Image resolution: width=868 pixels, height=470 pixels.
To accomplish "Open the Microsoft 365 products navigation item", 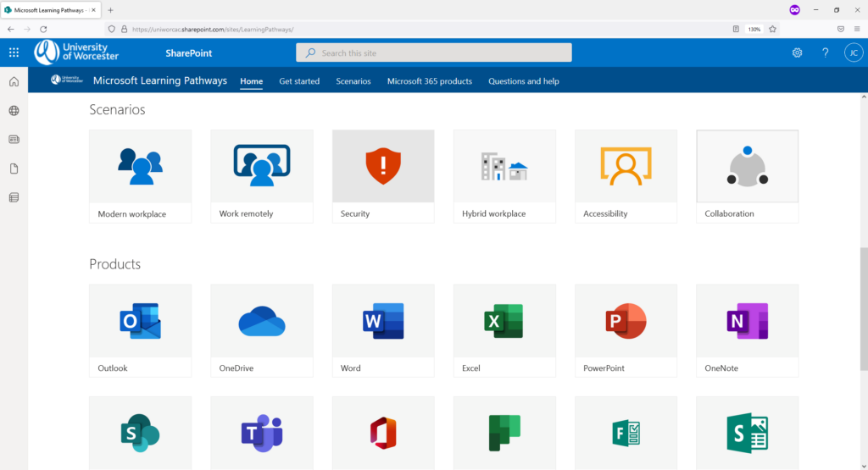I will (430, 81).
